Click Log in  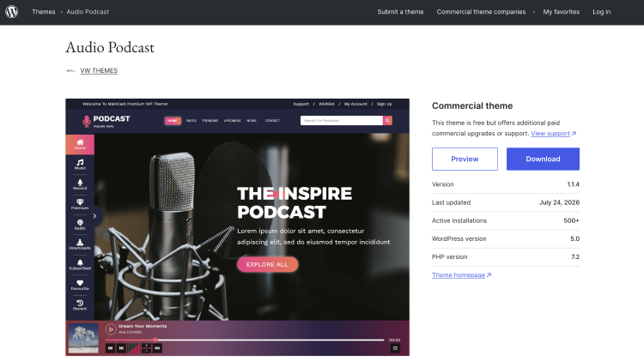click(x=601, y=12)
